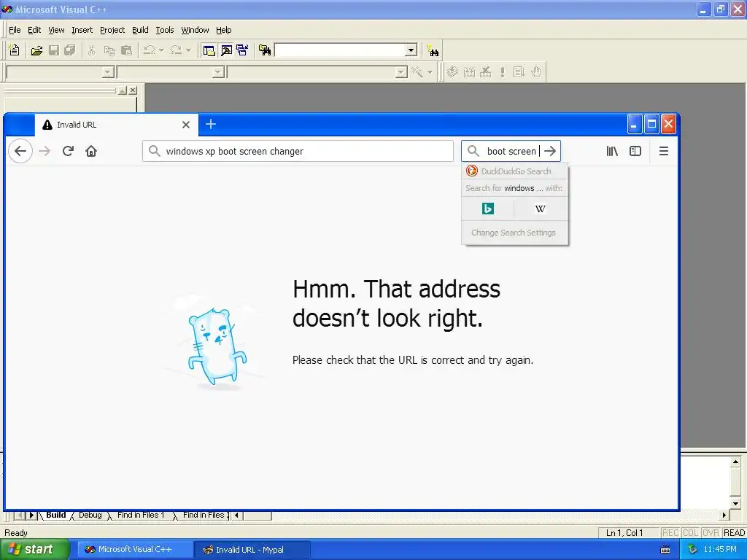
Task: Open the browser Library icon
Action: [x=612, y=151]
